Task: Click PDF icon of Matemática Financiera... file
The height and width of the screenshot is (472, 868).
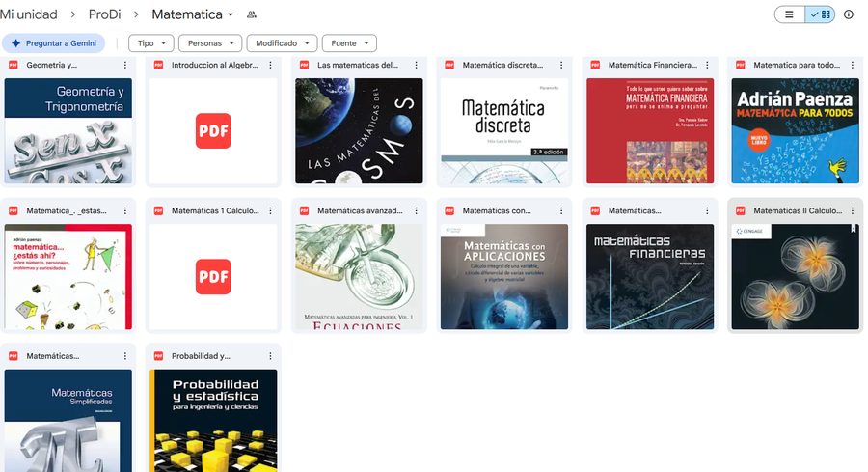Action: (x=595, y=65)
